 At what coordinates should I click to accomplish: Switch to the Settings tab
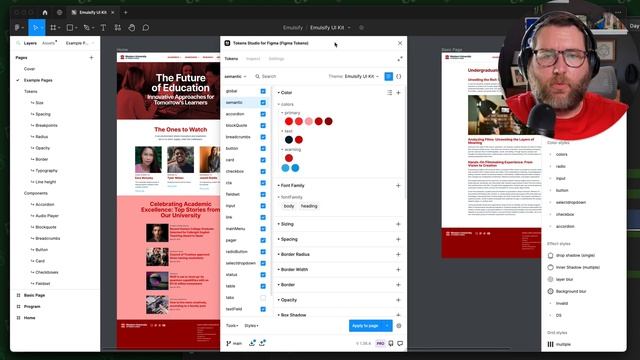(x=276, y=59)
